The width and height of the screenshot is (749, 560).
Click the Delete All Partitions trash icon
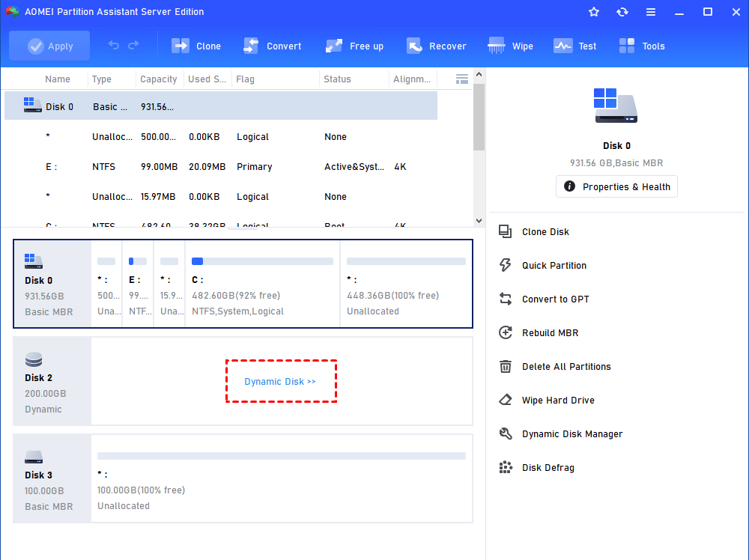(506, 367)
